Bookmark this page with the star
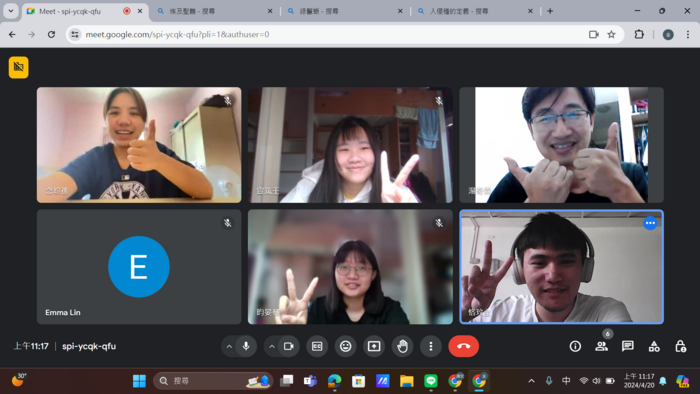This screenshot has height=394, width=700. click(x=612, y=34)
